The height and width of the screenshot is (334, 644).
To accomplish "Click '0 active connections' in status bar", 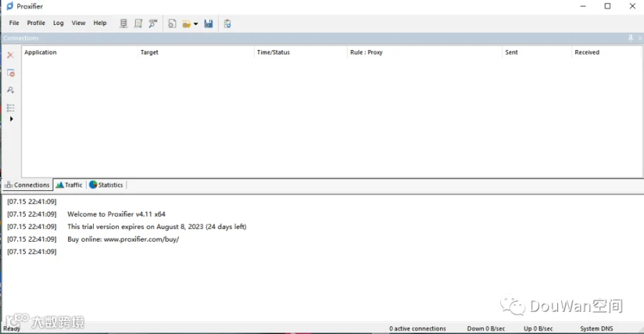I will pos(417,329).
